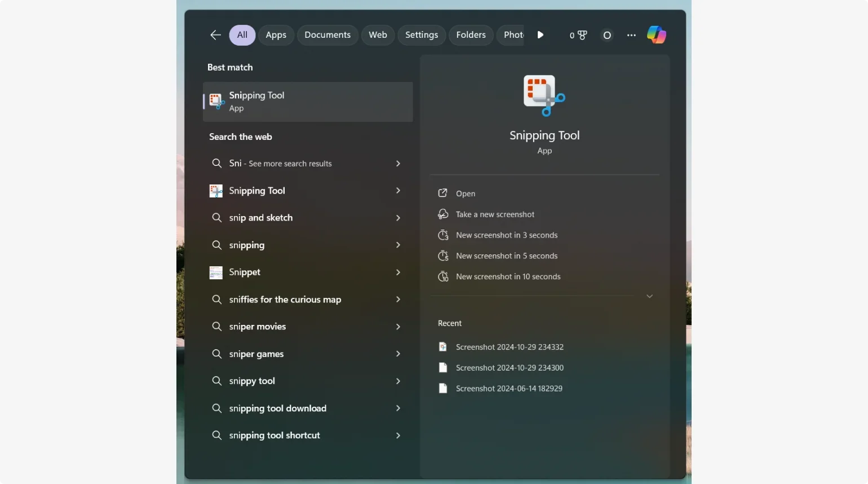Click the account circle 'O' icon
The width and height of the screenshot is (868, 484).
click(x=607, y=35)
